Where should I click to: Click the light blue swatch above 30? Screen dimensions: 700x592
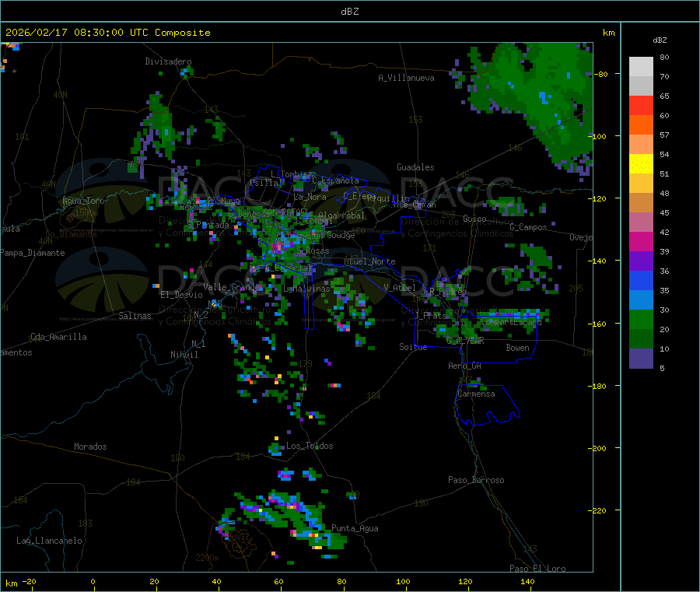tap(641, 300)
